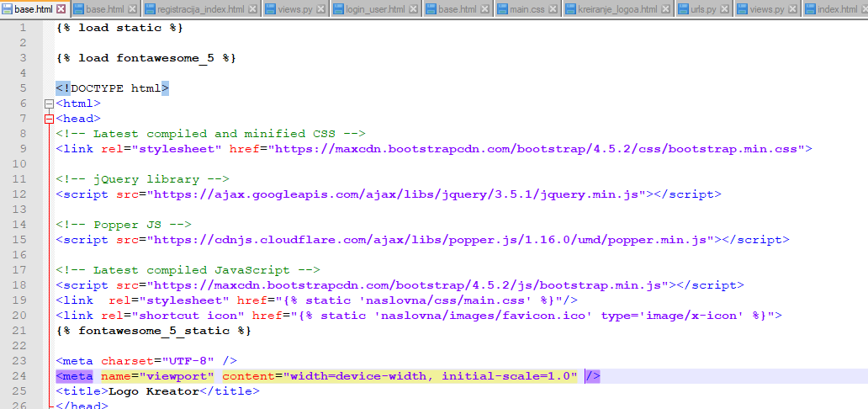Click the '<head>' tag on line 7
This screenshot has width=868, height=409.
tap(78, 119)
